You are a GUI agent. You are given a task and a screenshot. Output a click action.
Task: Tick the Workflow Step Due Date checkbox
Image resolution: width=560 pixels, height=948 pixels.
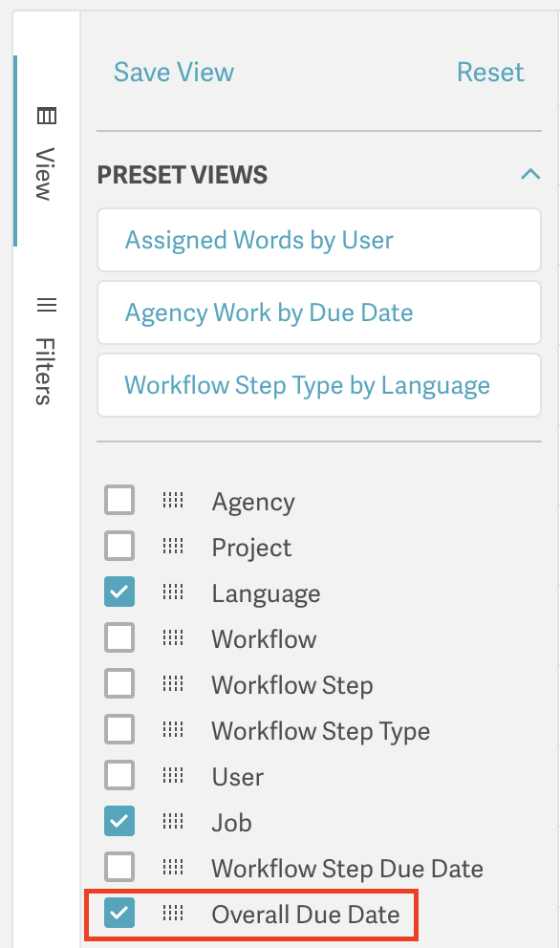[x=119, y=867]
